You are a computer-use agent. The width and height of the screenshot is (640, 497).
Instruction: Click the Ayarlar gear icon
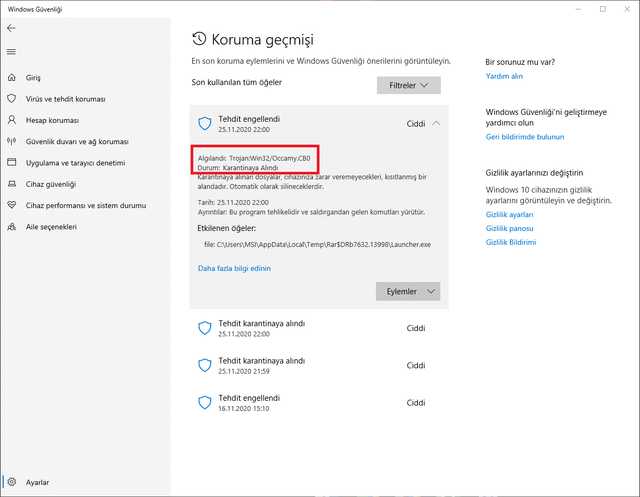(12, 482)
